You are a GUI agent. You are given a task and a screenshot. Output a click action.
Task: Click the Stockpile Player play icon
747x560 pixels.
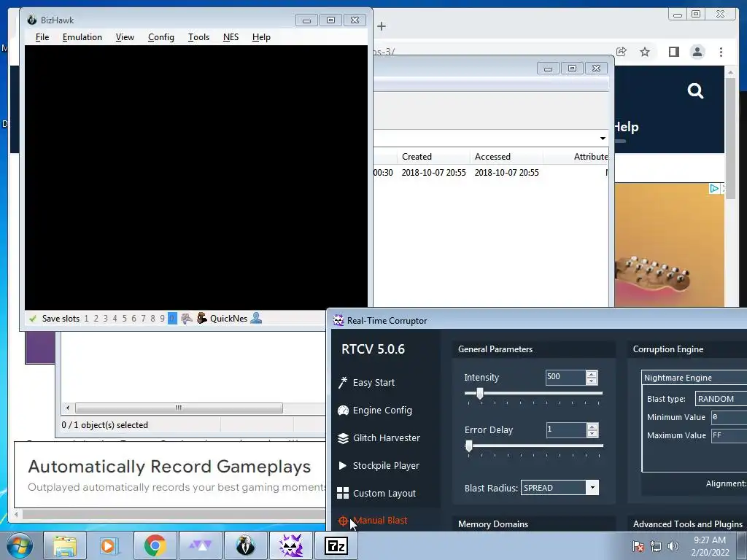(x=342, y=466)
